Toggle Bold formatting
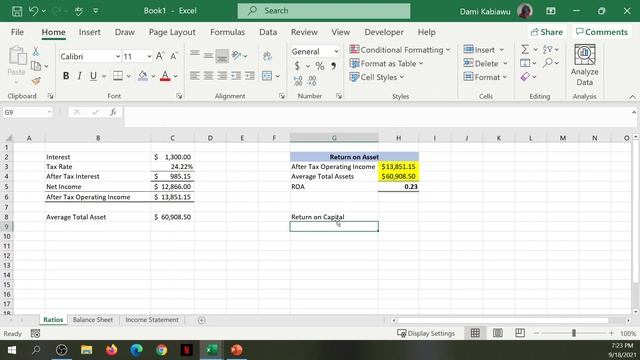640x360 pixels. point(66,76)
